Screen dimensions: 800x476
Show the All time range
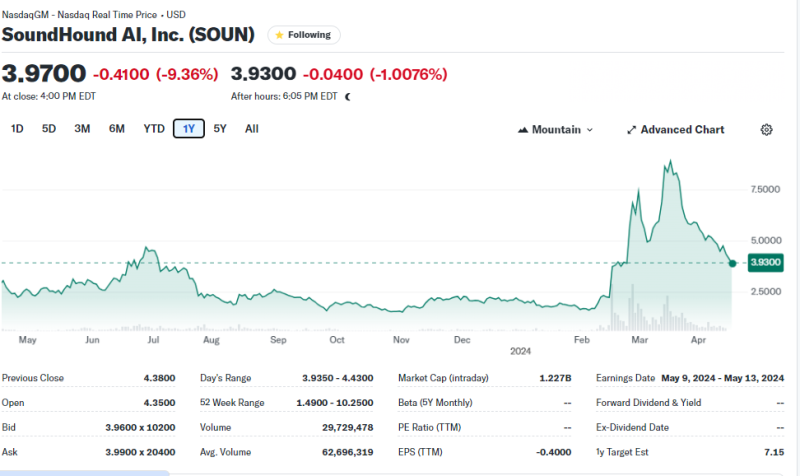point(252,129)
